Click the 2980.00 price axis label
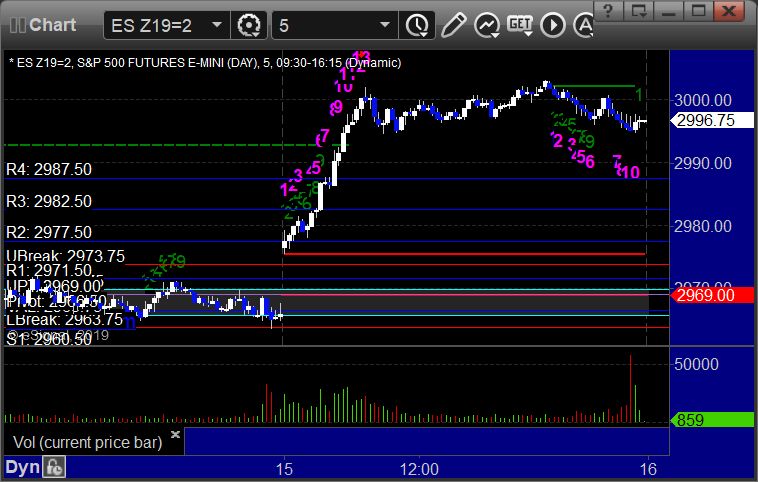 click(703, 226)
